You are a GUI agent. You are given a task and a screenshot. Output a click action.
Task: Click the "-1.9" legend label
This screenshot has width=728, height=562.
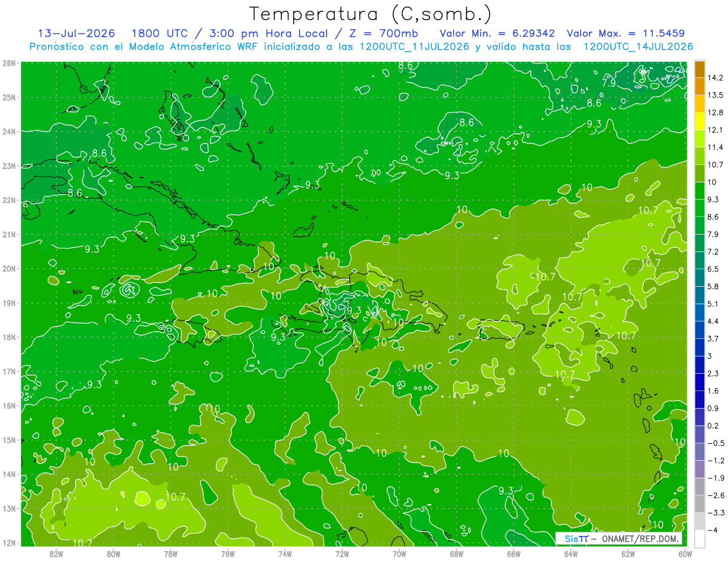715,478
